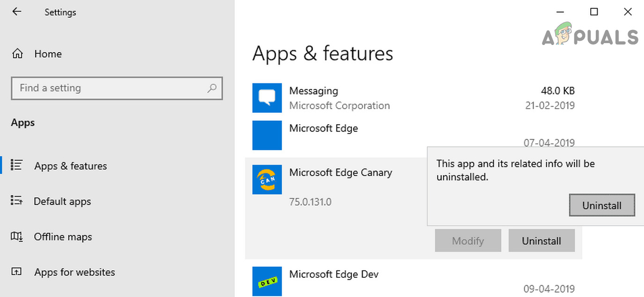This screenshot has width=644, height=297.
Task: Select the blue Microsoft Edge icon
Action: (x=267, y=135)
